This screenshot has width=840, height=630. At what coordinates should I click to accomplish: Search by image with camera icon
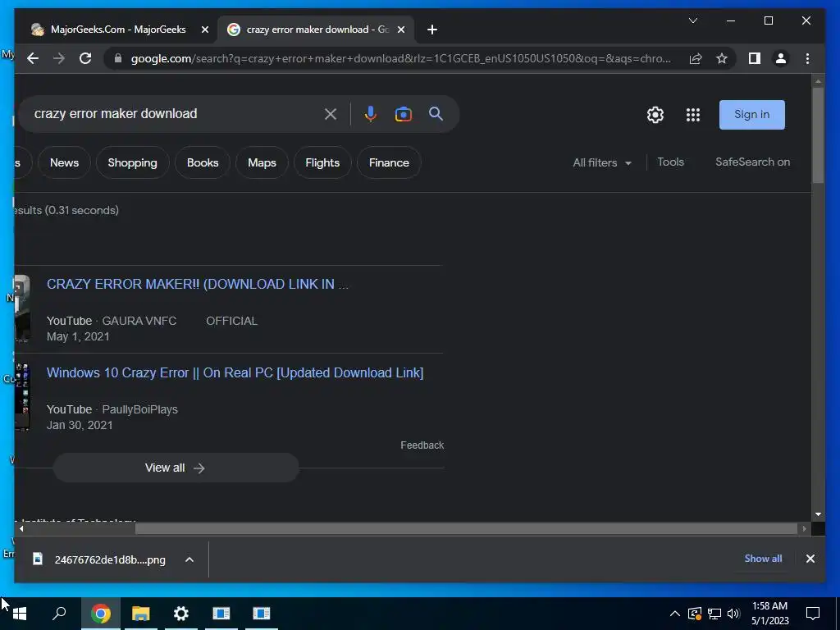(x=404, y=113)
